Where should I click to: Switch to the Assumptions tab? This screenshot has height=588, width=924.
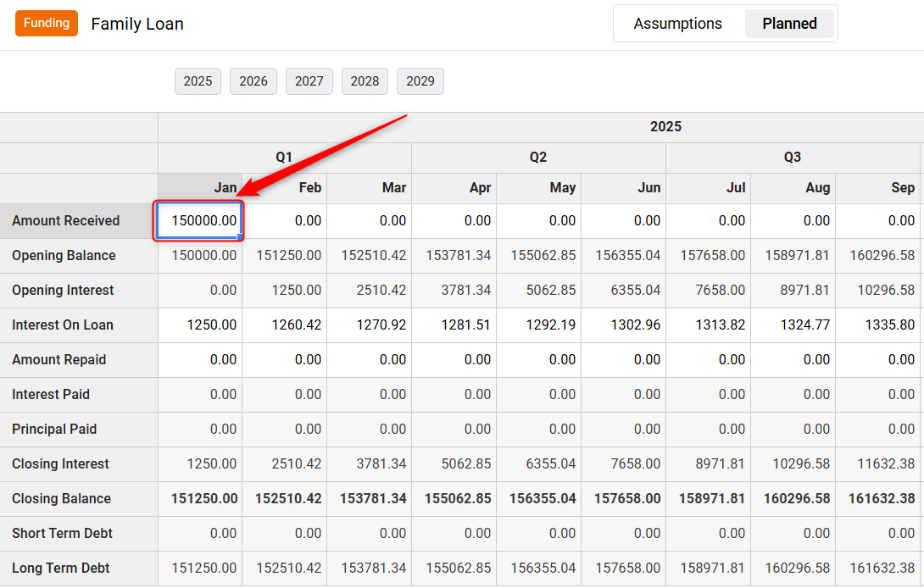click(x=677, y=24)
